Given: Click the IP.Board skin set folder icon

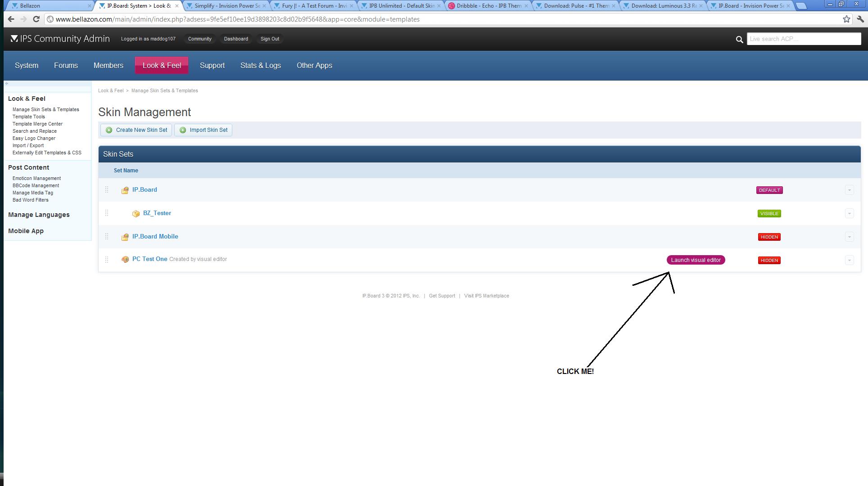Looking at the screenshot, I should [125, 190].
